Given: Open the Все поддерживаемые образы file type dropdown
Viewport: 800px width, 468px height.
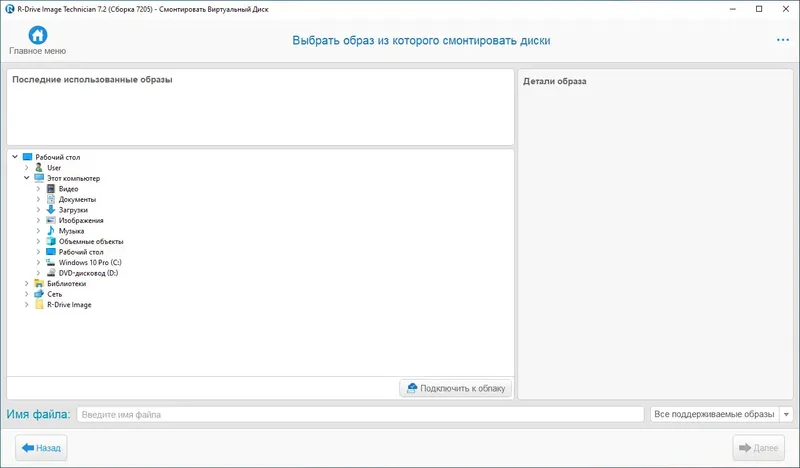Looking at the screenshot, I should coord(721,414).
